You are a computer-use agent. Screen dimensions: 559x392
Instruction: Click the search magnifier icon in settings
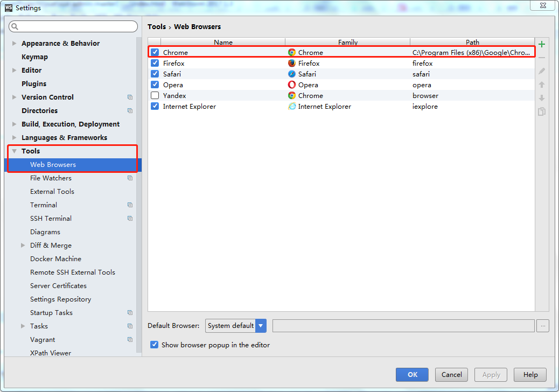click(15, 27)
